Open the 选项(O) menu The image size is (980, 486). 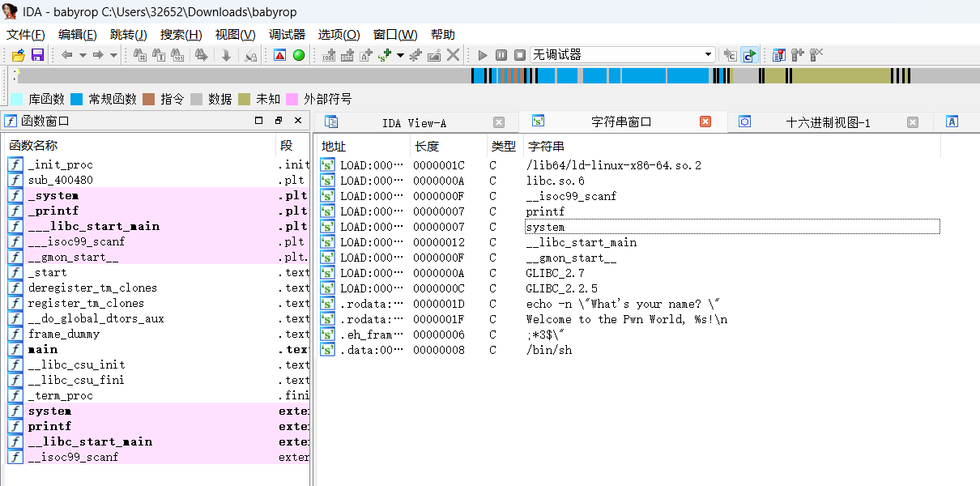pyautogui.click(x=339, y=35)
